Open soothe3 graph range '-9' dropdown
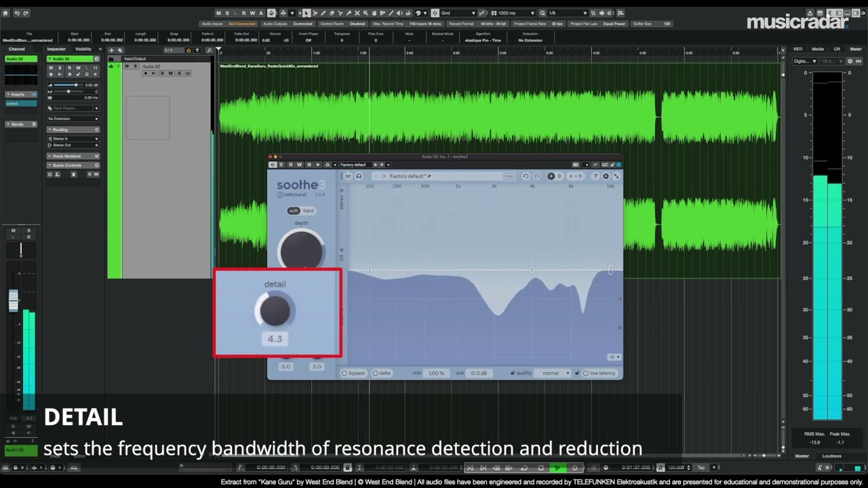The image size is (868, 488). click(614, 357)
